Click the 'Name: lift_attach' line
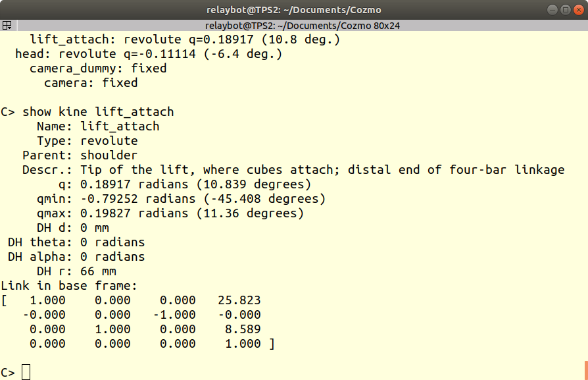 click(98, 126)
